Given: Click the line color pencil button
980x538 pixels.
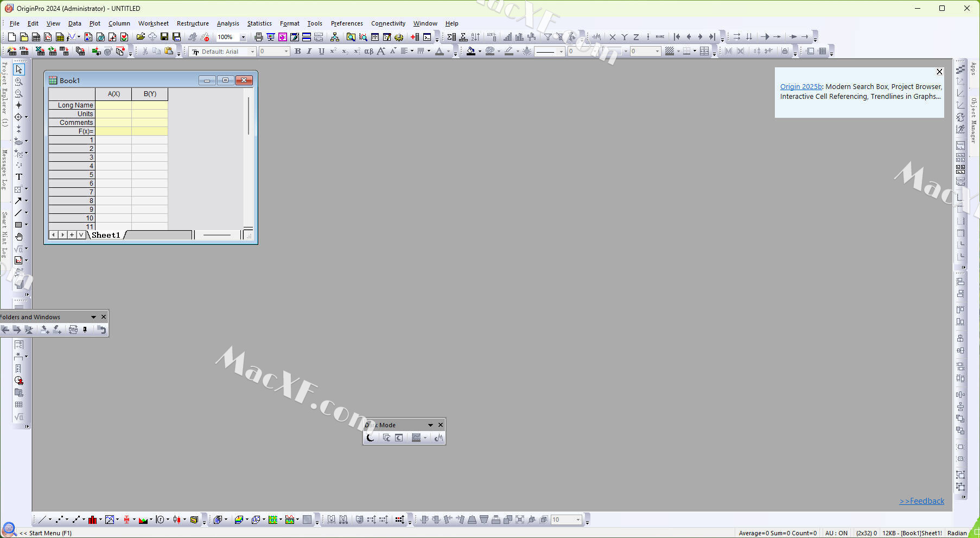Looking at the screenshot, I should click(508, 51).
